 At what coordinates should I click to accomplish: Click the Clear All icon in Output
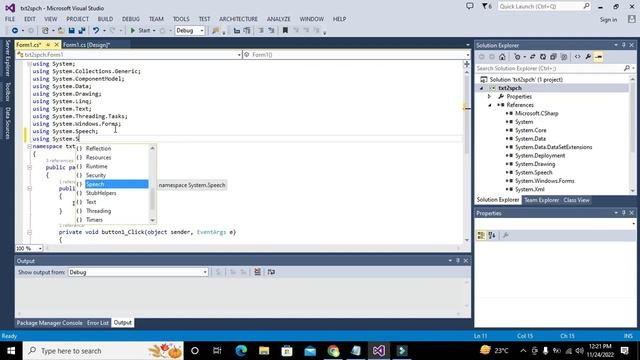point(258,272)
